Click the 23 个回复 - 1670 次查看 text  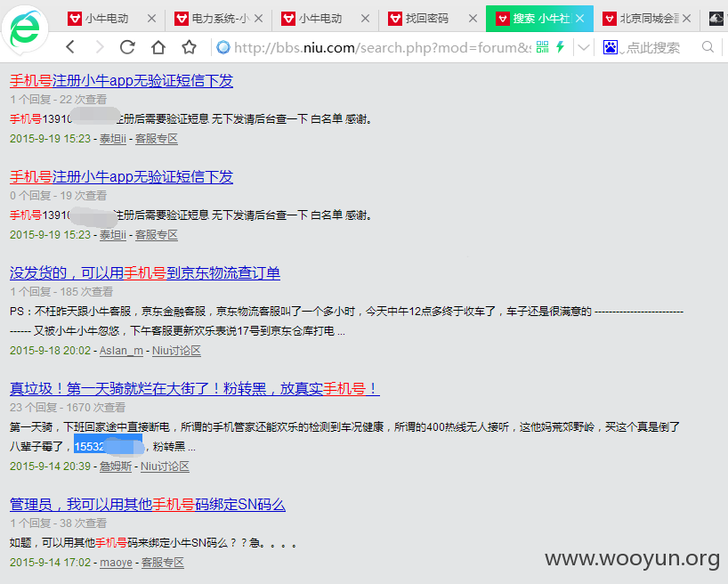point(68,408)
